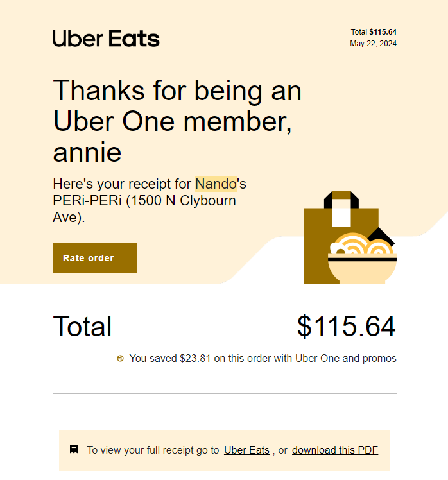Viewport: 448px width, 480px height.
Task: Click the name annie in the heading
Action: (x=87, y=153)
